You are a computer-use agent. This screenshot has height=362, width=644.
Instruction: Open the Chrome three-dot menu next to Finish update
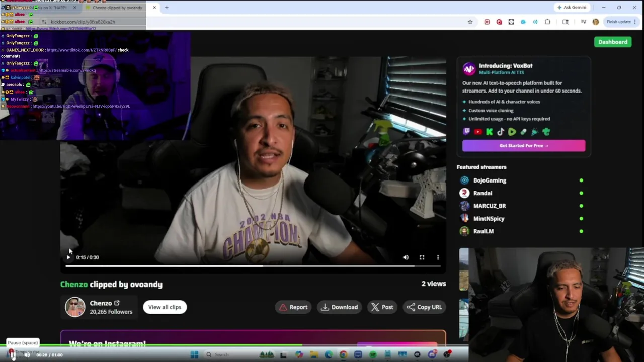pos(635,22)
